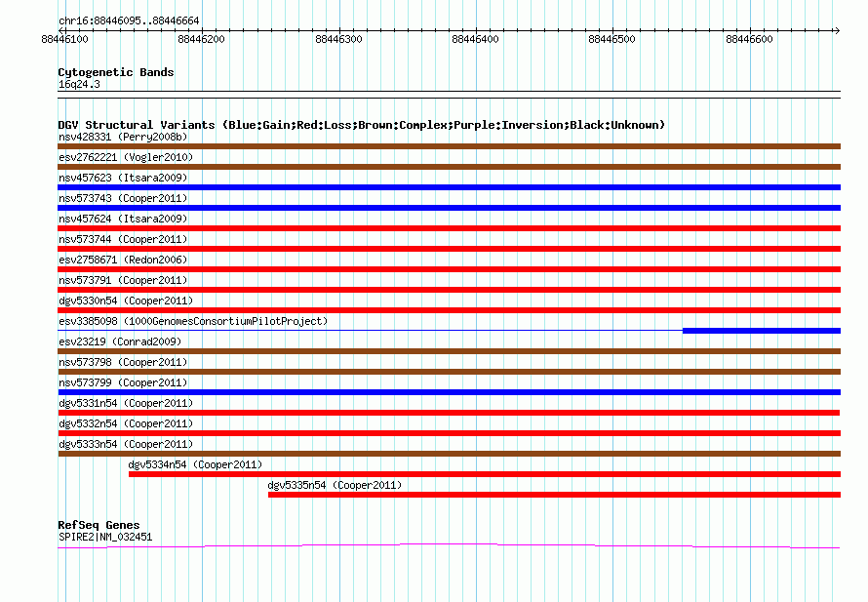Image resolution: width=868 pixels, height=602 pixels.
Task: Click the 'nsv573743 (Cooper2011)' label
Action: click(x=123, y=198)
